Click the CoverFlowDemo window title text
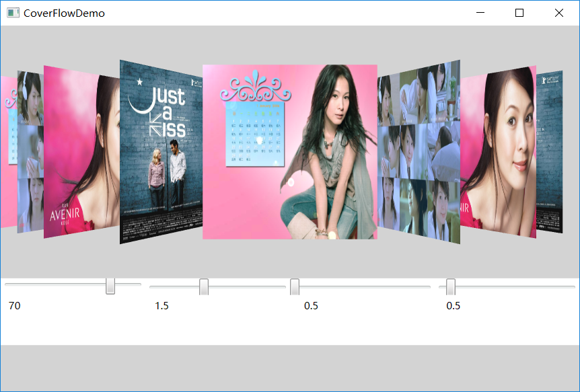This screenshot has width=580, height=392. [64, 13]
